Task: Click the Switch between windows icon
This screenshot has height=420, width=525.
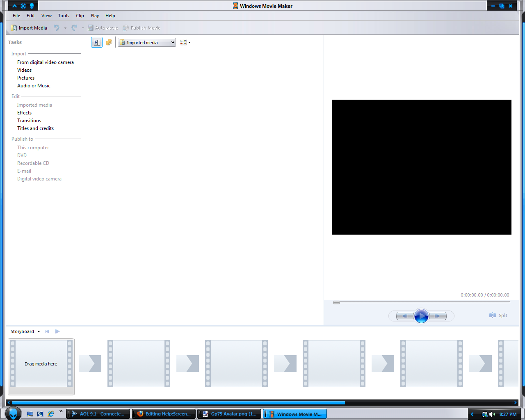Action: click(x=40, y=414)
